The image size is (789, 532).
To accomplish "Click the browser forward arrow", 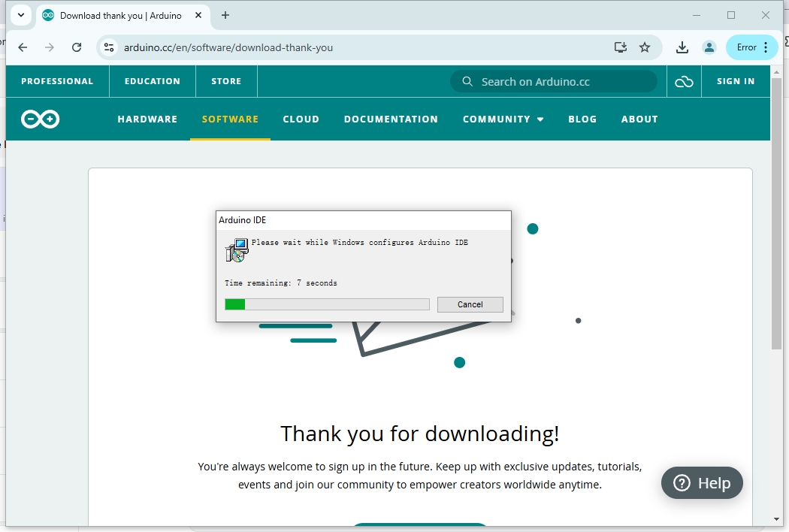I will coord(50,47).
